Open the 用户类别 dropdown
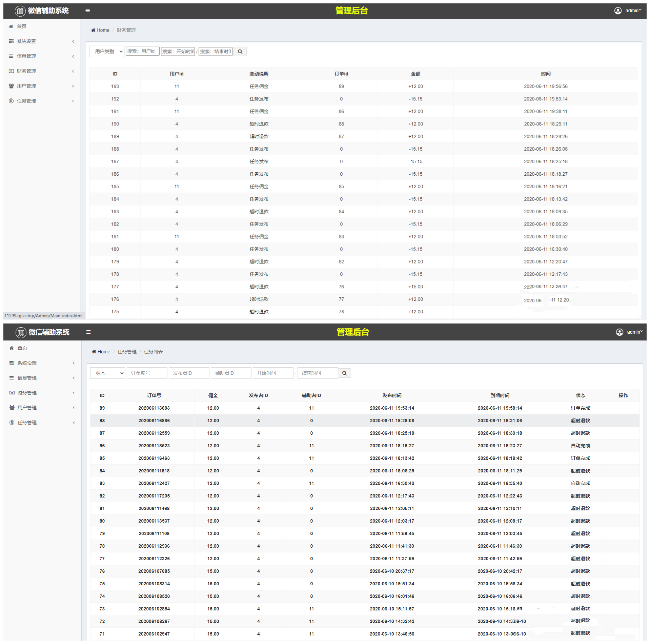Screen dimensions: 650x644 [x=107, y=52]
